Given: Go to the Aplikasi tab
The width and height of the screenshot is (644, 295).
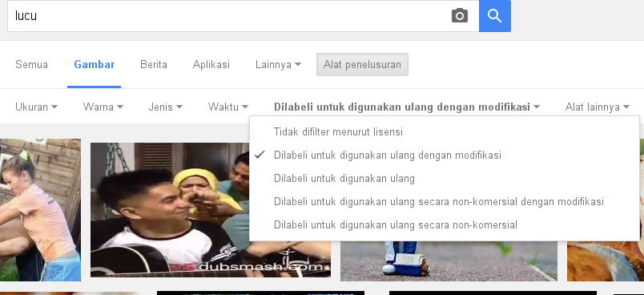Looking at the screenshot, I should click(x=211, y=64).
